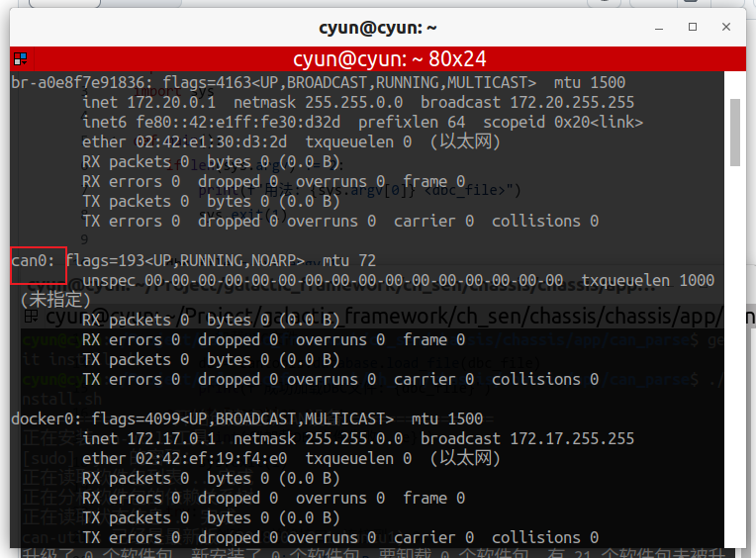The height and width of the screenshot is (558, 756).
Task: Click the vertical scrollbar thumb of the terminal
Action: click(735, 133)
